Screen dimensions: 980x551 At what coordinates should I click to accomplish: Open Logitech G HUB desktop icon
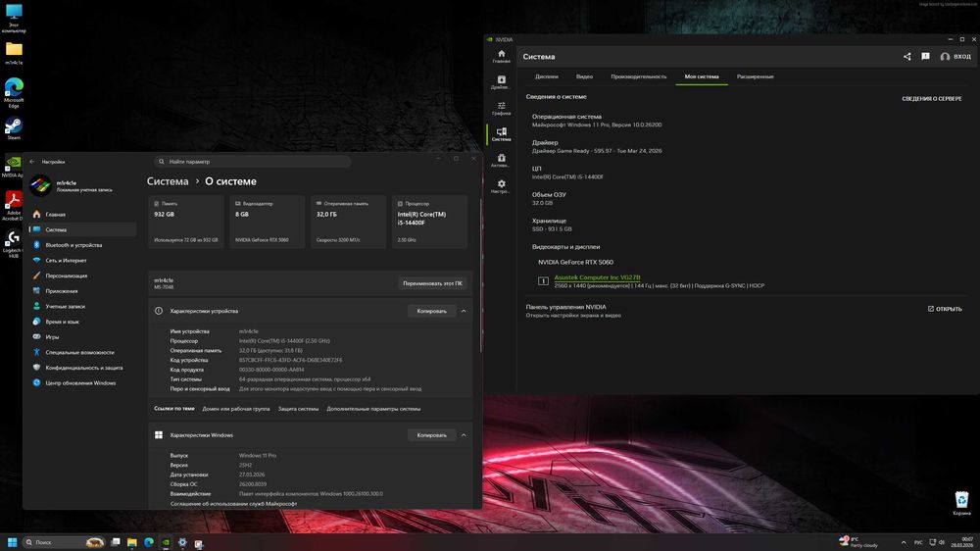(13, 244)
